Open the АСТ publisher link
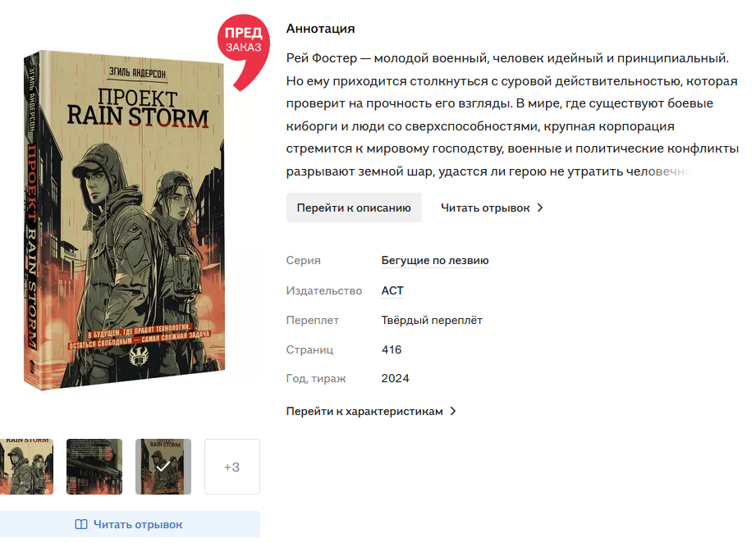The height and width of the screenshot is (543, 756). pos(392,290)
